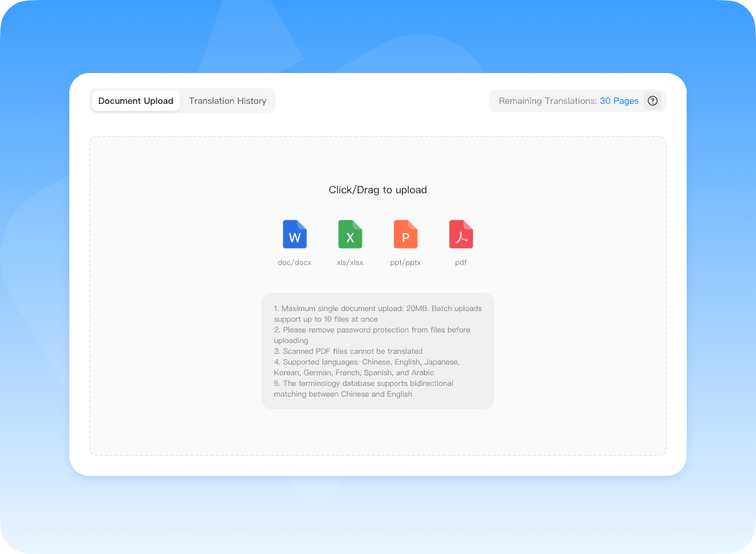Click the ppt/pptx format label
The height and width of the screenshot is (554, 756).
(x=405, y=263)
